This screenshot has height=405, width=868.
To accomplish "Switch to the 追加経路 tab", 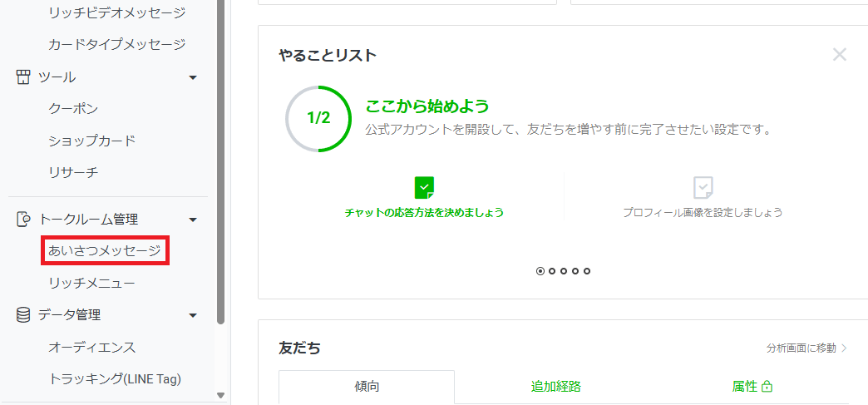I will click(555, 387).
